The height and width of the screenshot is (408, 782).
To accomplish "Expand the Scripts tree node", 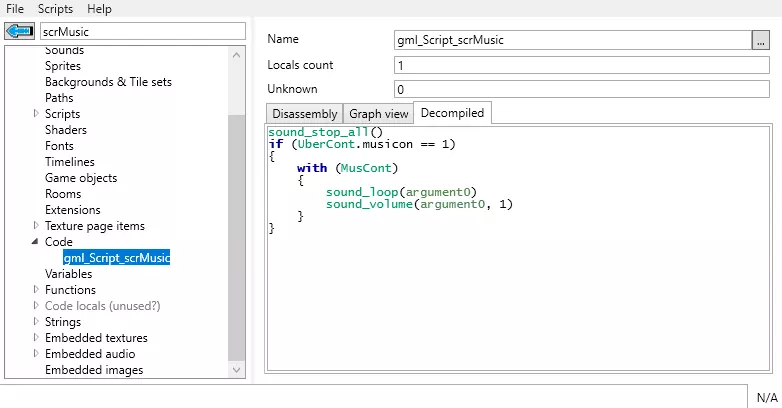I will [x=37, y=114].
